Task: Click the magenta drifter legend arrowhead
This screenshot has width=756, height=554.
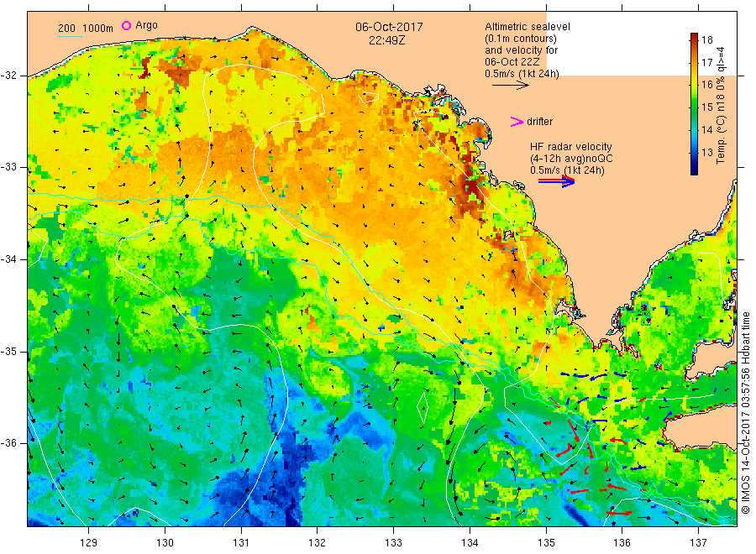Action: point(517,122)
